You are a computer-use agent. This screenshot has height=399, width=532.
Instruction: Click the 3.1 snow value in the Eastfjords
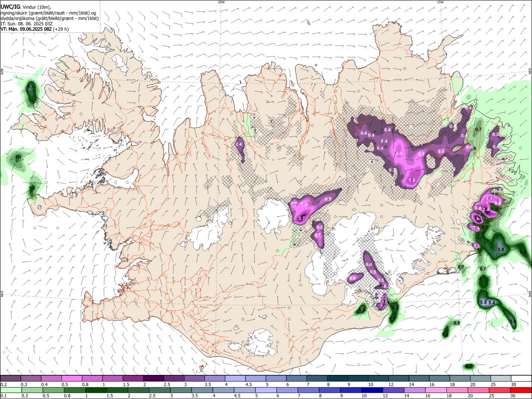tap(478, 218)
